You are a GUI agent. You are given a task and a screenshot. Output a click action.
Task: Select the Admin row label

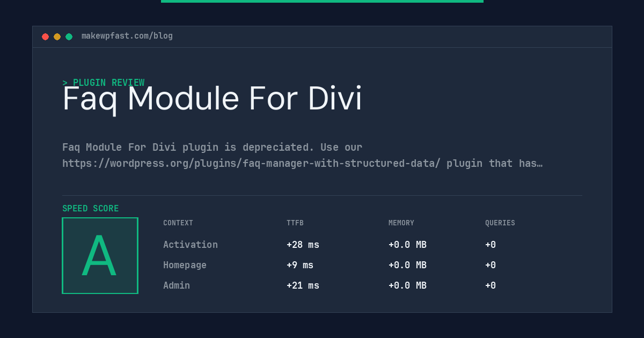177,285
